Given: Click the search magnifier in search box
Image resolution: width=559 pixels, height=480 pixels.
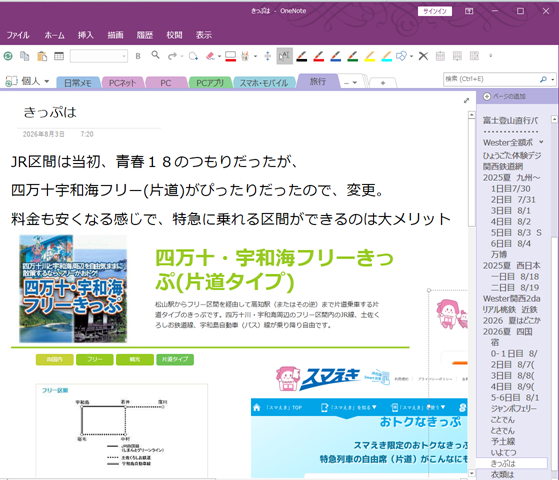Looking at the screenshot, I should point(543,79).
